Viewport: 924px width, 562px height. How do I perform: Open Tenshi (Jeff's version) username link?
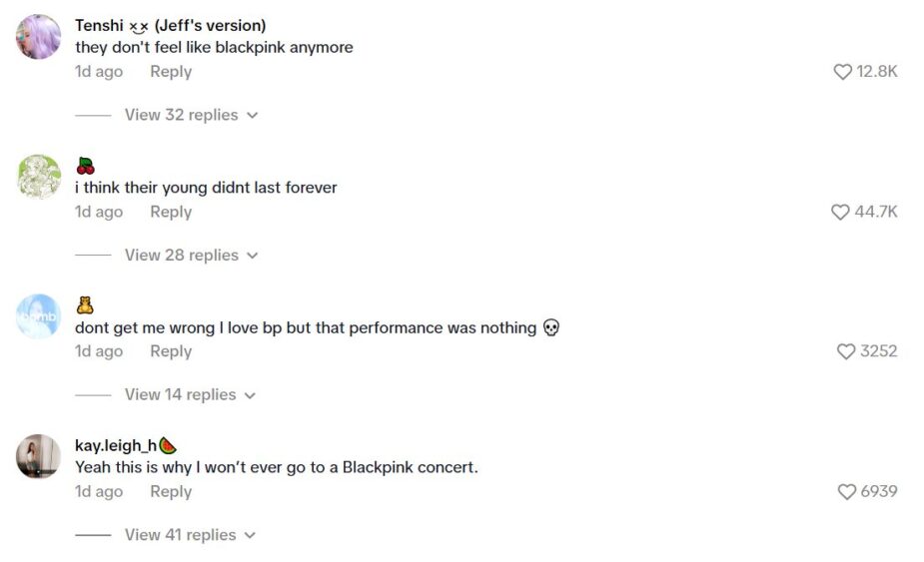click(170, 25)
